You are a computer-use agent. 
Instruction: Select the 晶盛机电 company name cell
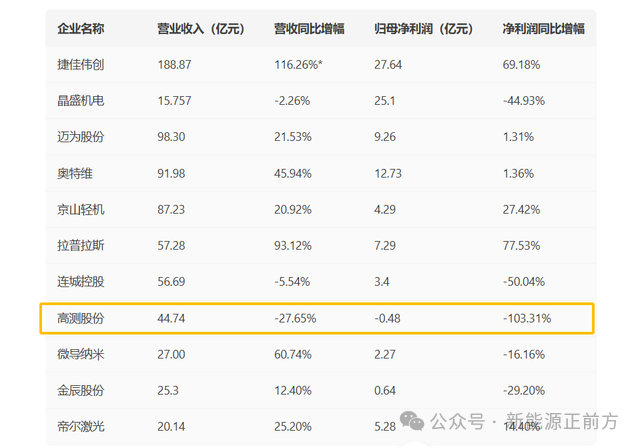coord(81,100)
